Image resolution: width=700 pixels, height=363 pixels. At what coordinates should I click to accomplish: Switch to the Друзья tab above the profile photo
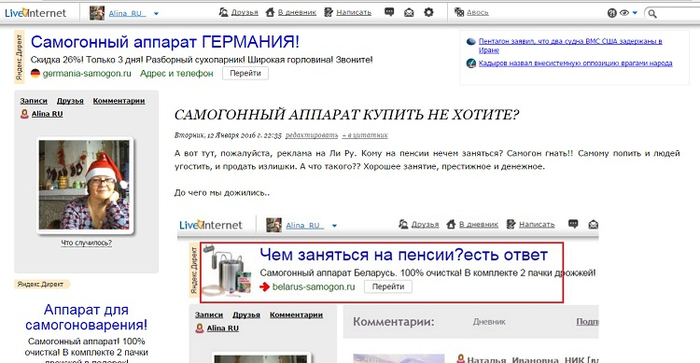tap(70, 101)
